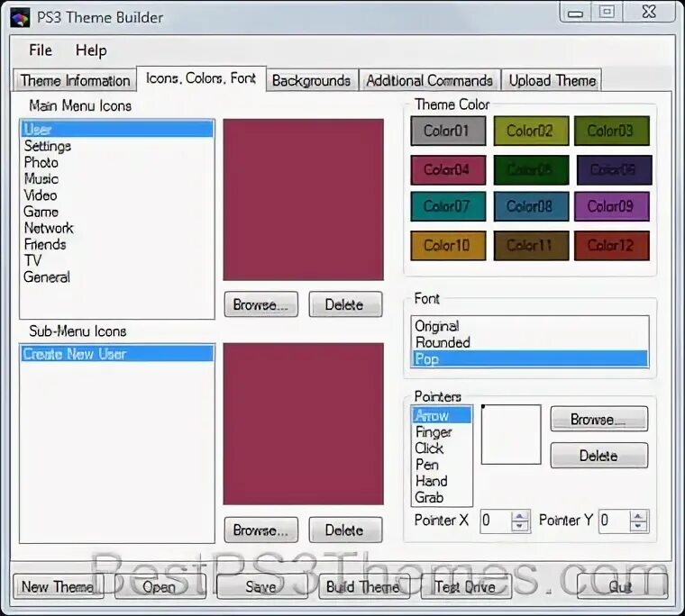The height and width of the screenshot is (616, 685).
Task: Choose the teal Color07 swatch
Action: [x=448, y=206]
